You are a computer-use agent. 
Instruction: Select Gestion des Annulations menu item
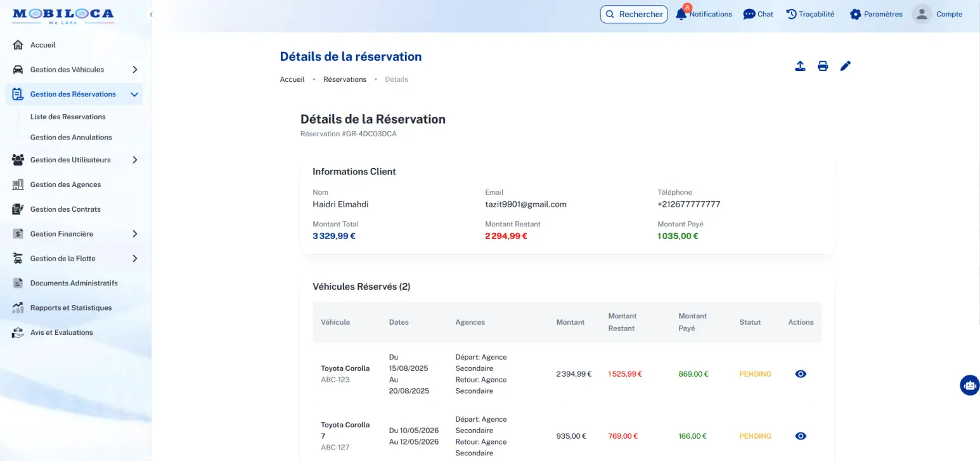[x=71, y=137]
